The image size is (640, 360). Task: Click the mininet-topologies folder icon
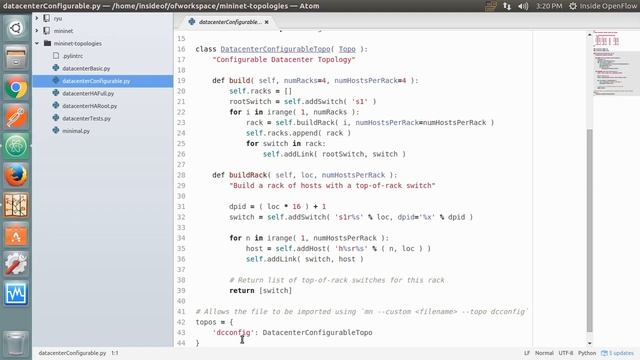[x=47, y=43]
